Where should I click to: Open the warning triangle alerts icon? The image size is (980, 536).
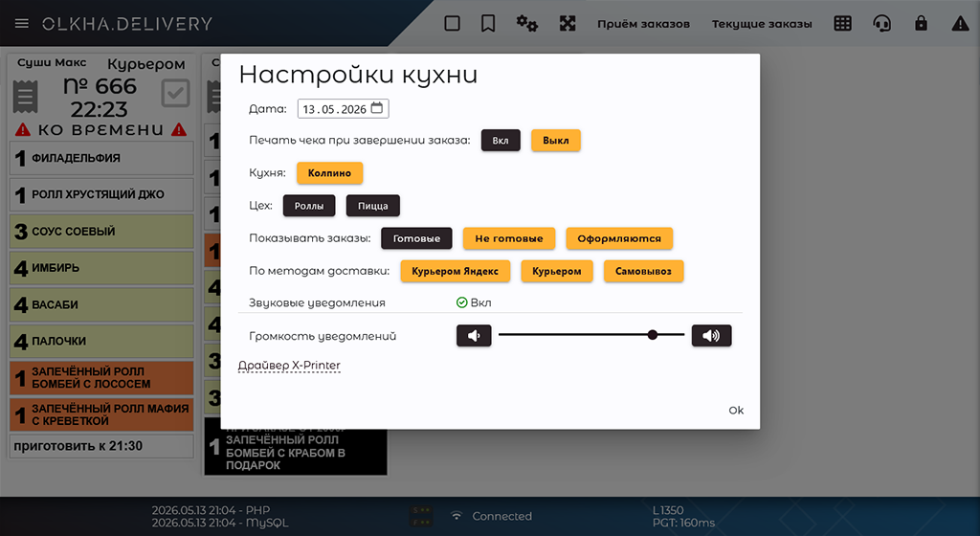click(960, 24)
